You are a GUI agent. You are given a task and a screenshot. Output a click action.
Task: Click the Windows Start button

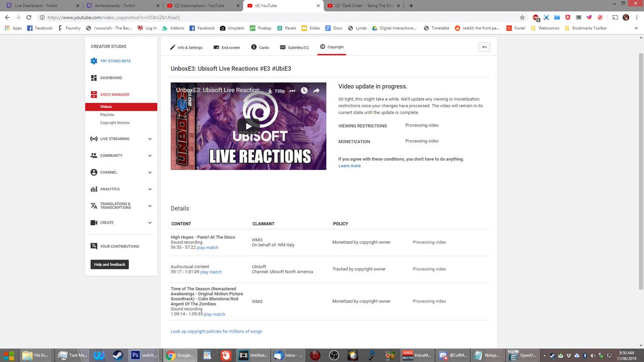(x=9, y=355)
